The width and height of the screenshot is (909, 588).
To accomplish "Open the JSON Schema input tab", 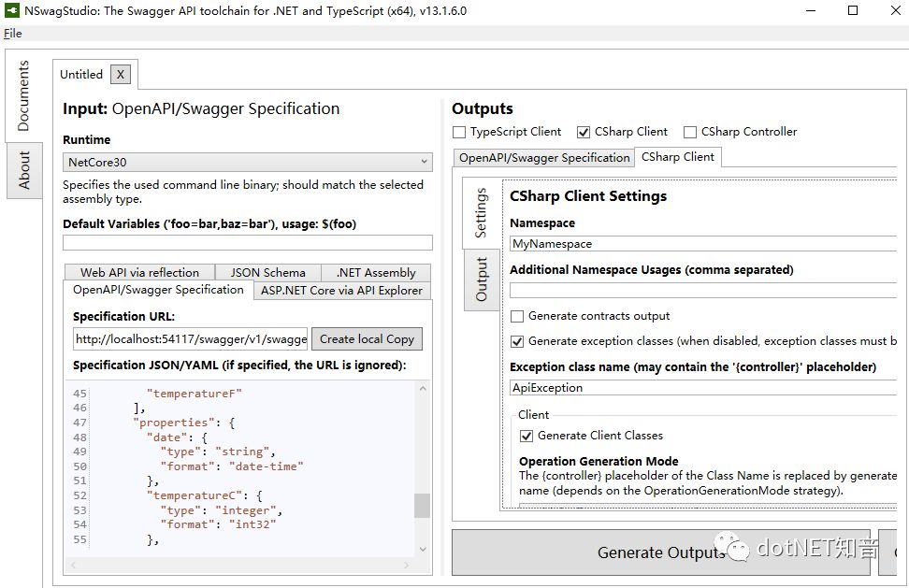I will click(x=267, y=272).
